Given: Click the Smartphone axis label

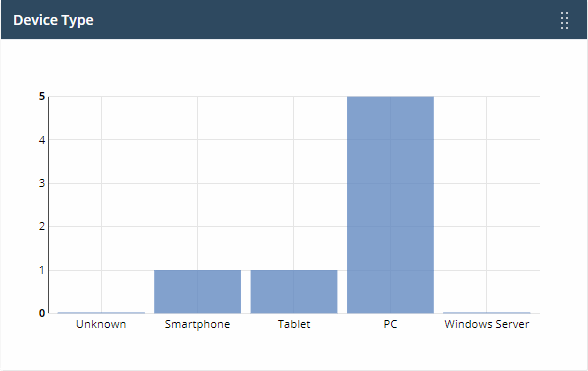Looking at the screenshot, I should (198, 324).
